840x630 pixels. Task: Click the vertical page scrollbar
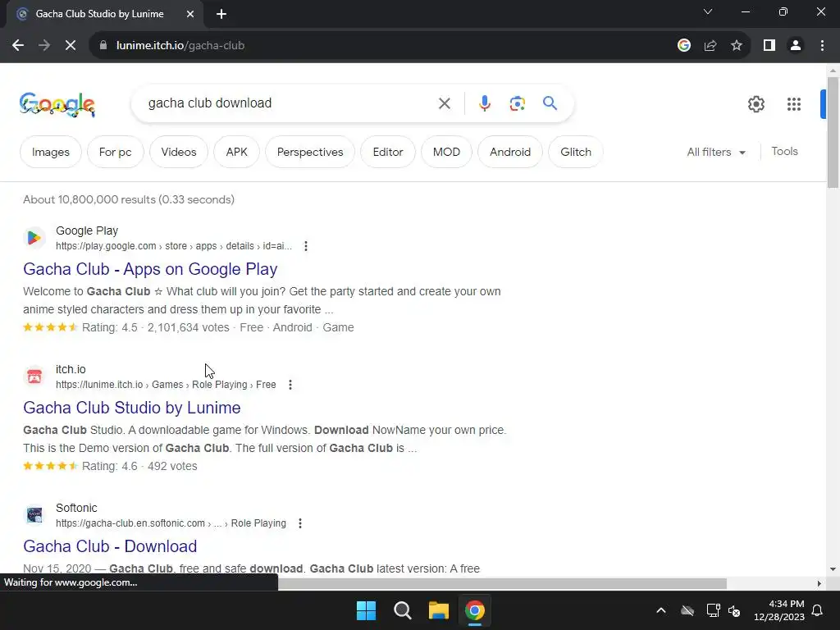(x=833, y=132)
